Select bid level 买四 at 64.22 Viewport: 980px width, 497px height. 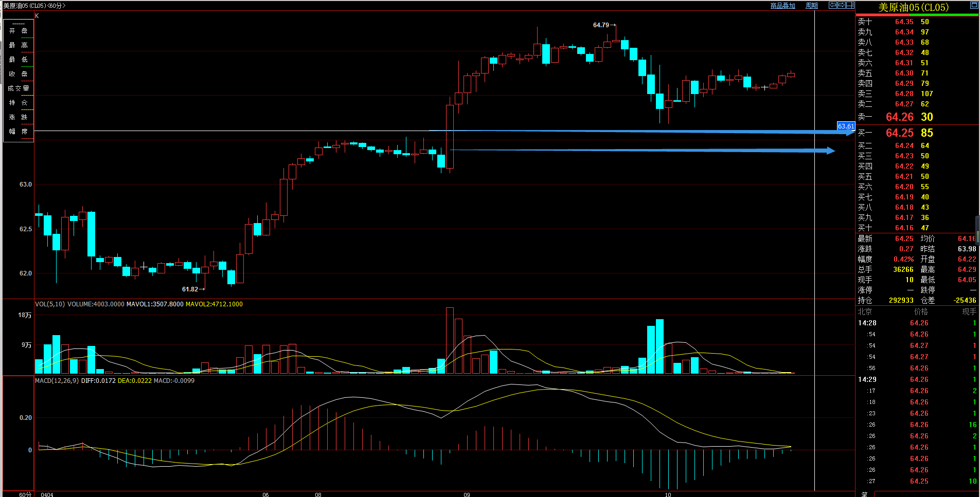coord(917,166)
